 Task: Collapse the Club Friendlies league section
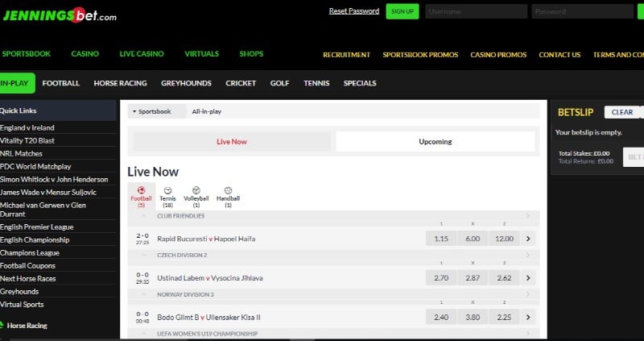pyautogui.click(x=143, y=216)
